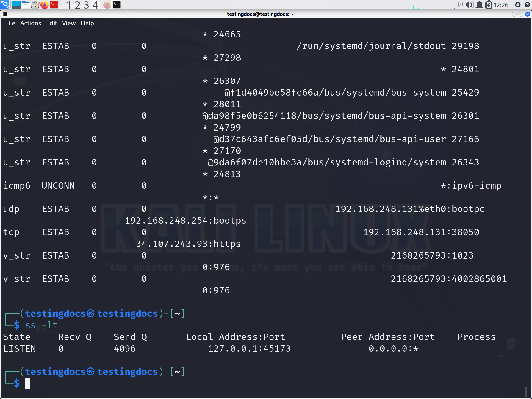This screenshot has height=399, width=532.
Task: Open the Kali applications menu
Action: pos(5,5)
